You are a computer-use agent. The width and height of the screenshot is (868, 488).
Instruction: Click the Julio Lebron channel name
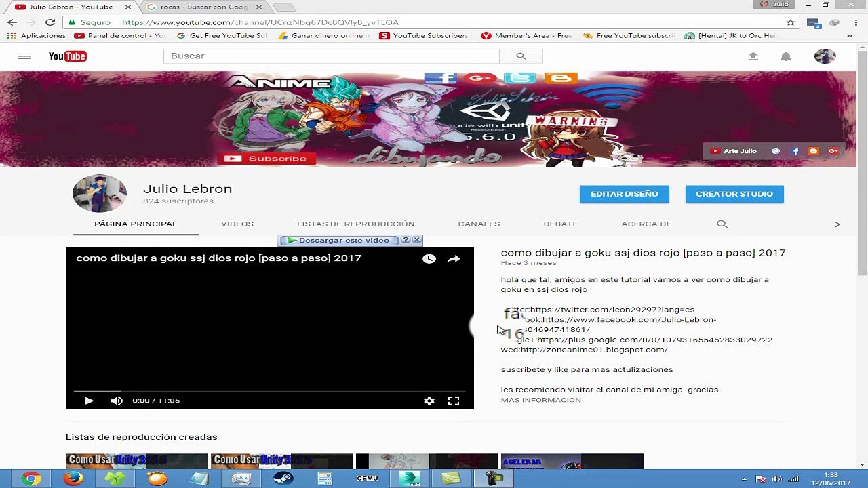[187, 189]
